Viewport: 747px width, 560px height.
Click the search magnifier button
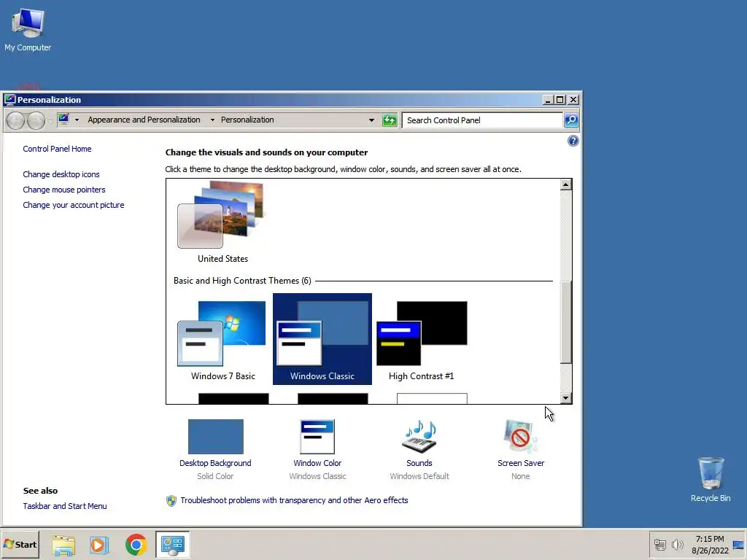pyautogui.click(x=570, y=120)
